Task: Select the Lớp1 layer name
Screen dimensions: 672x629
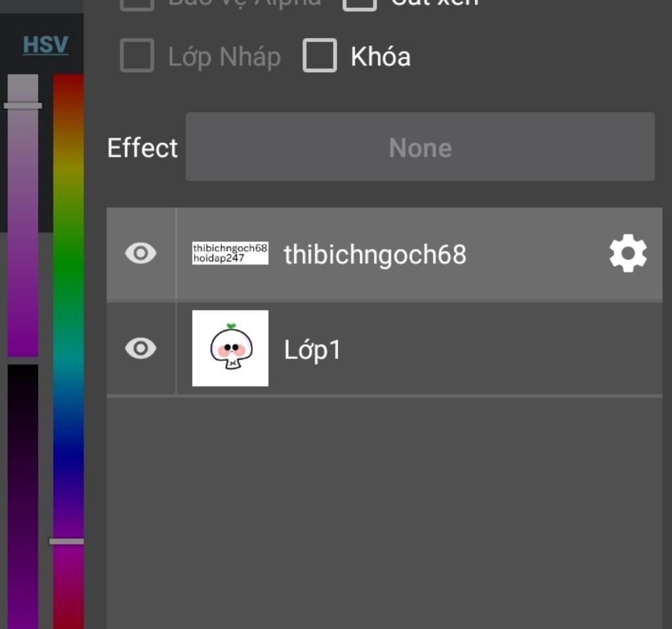Action: coord(312,350)
